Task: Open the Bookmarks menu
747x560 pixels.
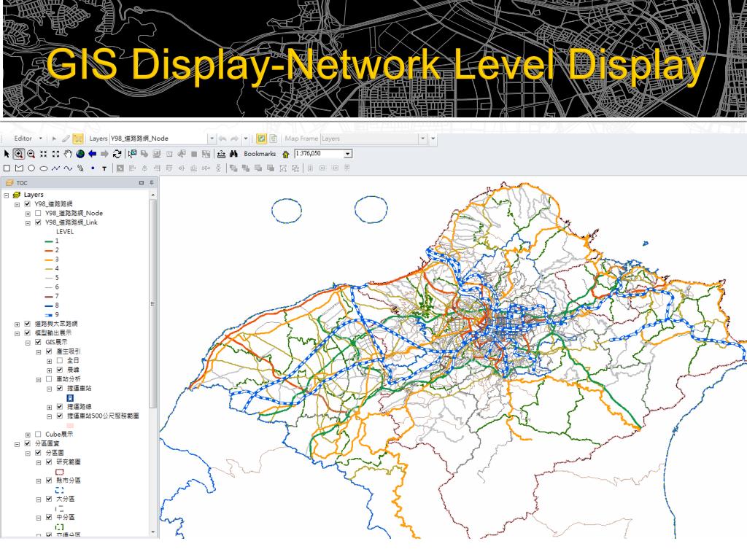Action: 260,154
